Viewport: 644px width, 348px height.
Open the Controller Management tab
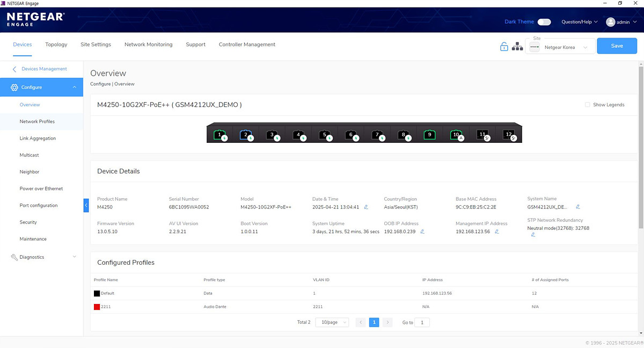pyautogui.click(x=247, y=45)
